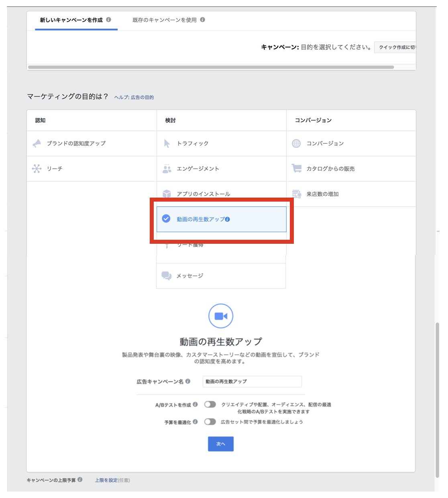
Task: Click the アプリのインストール box icon
Action: [167, 194]
